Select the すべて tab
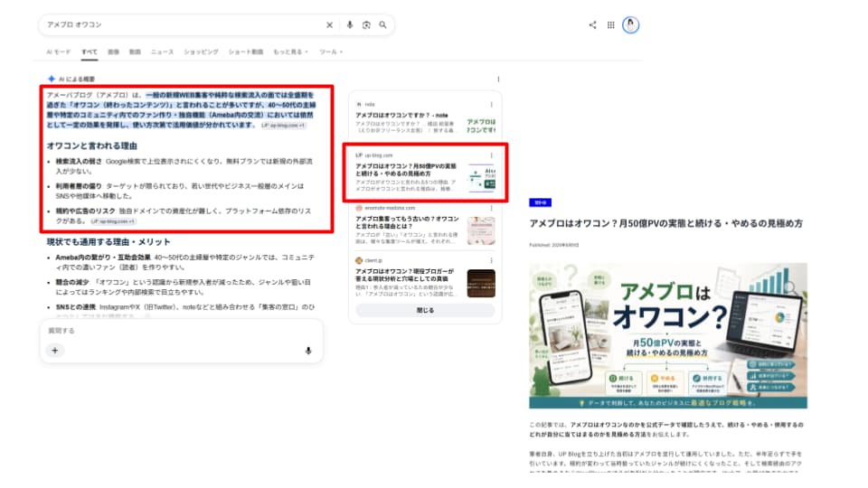 pos(90,52)
